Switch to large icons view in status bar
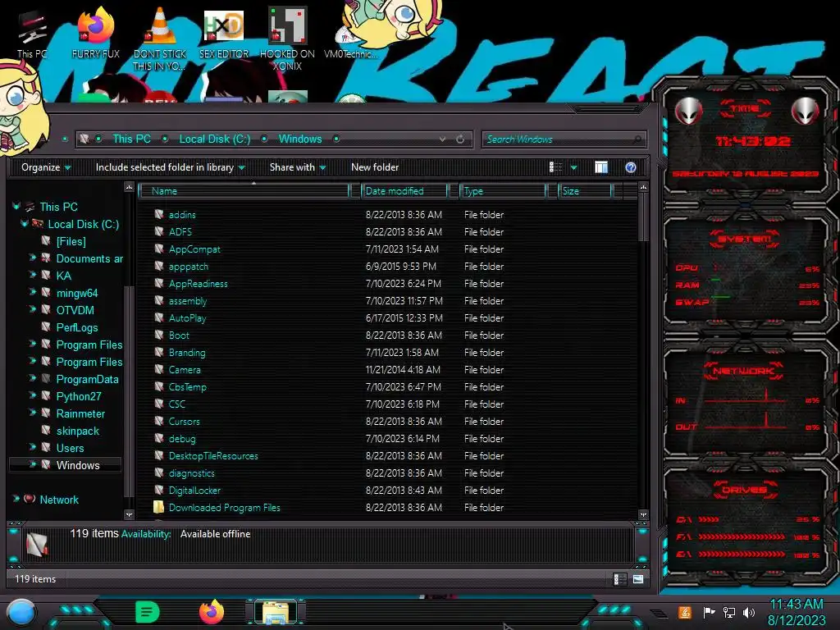The width and height of the screenshot is (840, 630). point(638,579)
